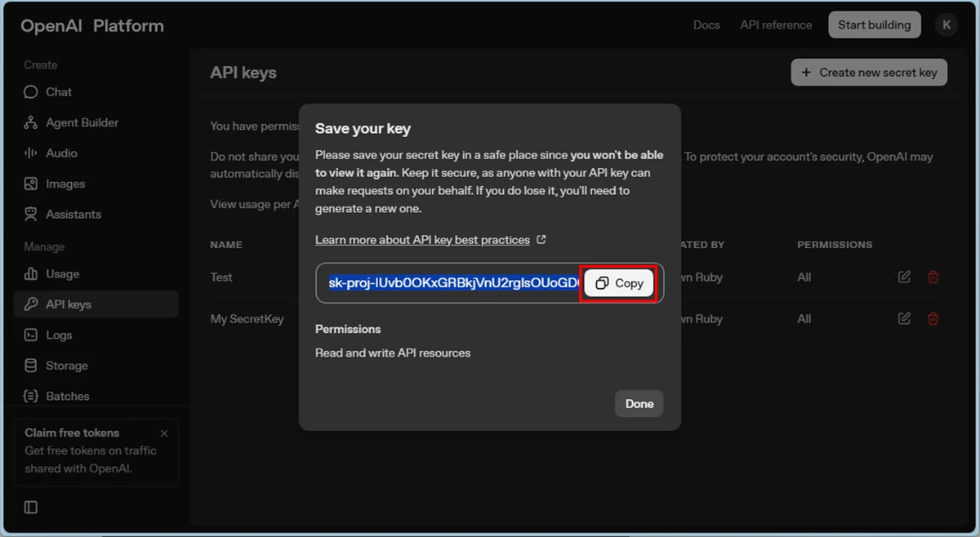
Task: Open Batches in the sidebar
Action: pyautogui.click(x=96, y=396)
